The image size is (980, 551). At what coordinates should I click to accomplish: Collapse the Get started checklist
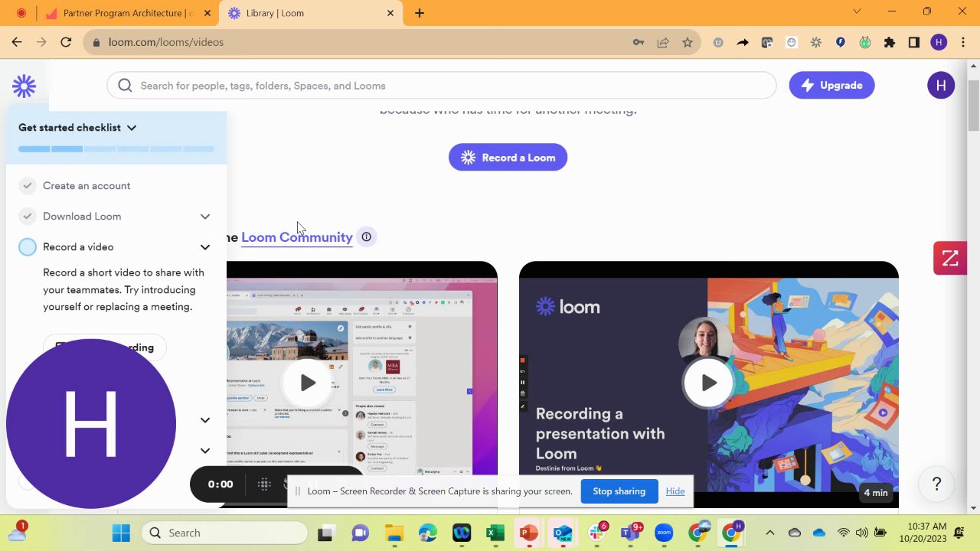132,128
